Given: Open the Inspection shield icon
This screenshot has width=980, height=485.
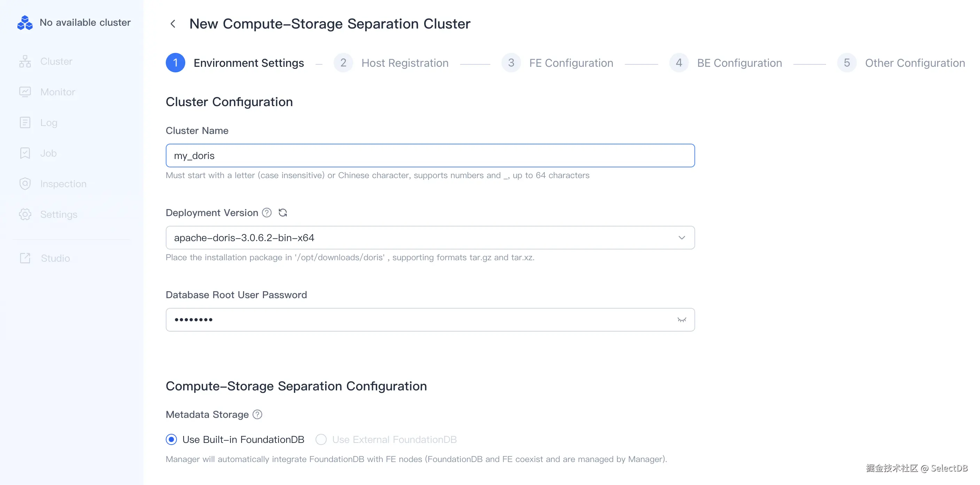Looking at the screenshot, I should 25,184.
